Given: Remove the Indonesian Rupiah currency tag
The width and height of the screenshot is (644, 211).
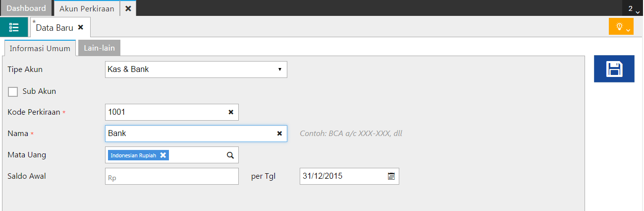Looking at the screenshot, I should click(x=163, y=155).
